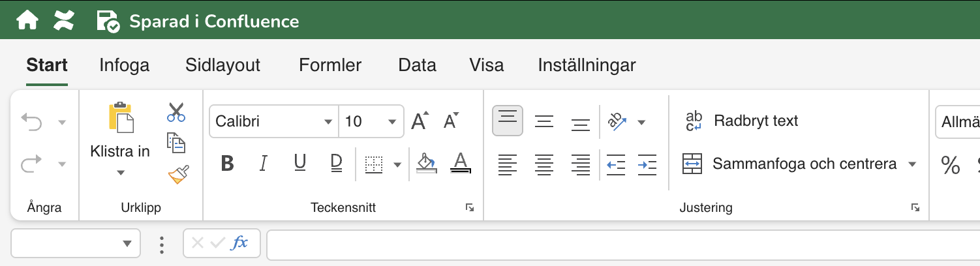Toggle underline formatting
Viewport: 980px width, 266px height.
[300, 164]
